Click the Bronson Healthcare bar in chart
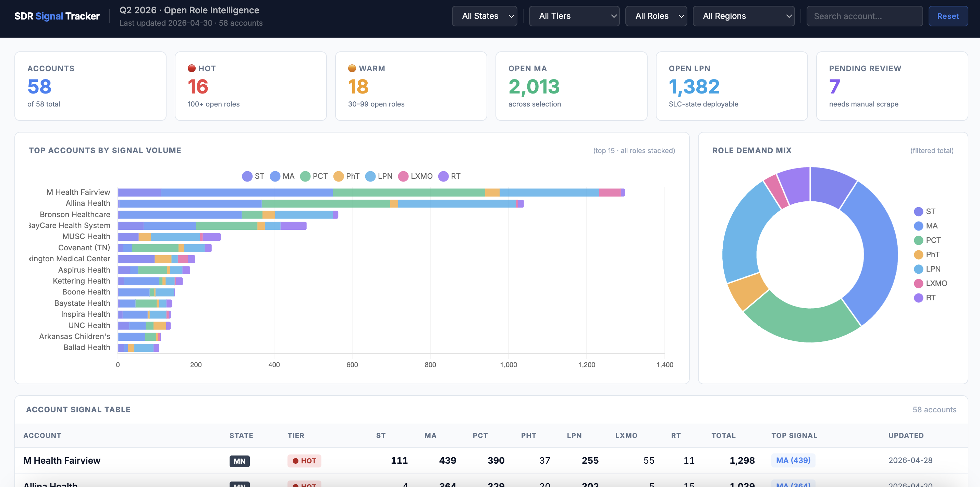 (228, 214)
